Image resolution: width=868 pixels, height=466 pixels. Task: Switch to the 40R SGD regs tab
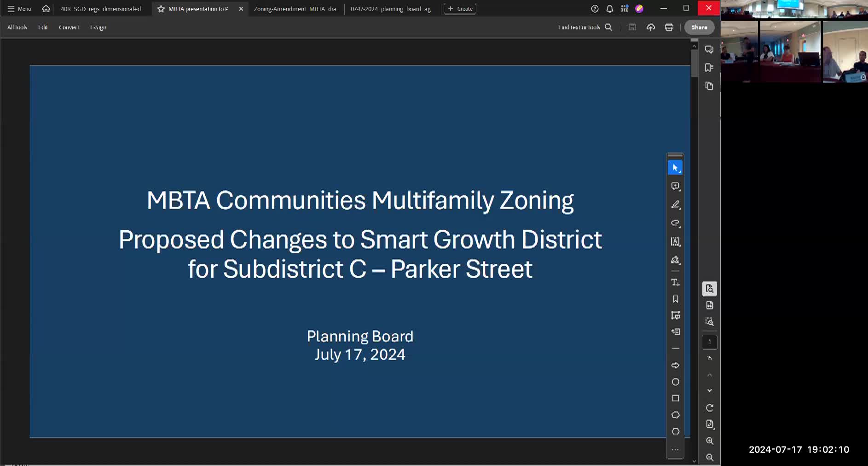tap(101, 9)
